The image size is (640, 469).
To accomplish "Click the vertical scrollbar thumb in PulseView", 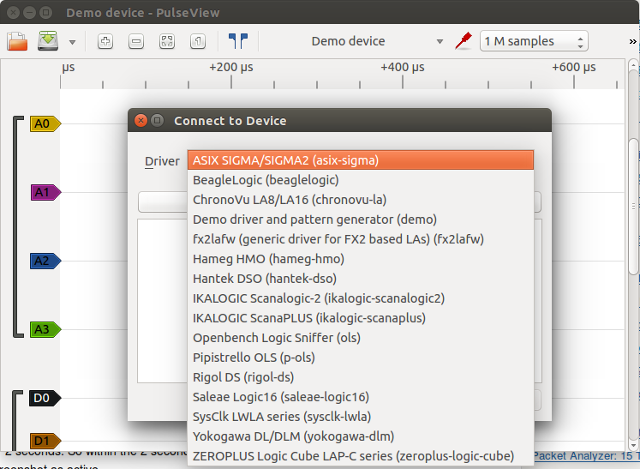I will click(633, 206).
